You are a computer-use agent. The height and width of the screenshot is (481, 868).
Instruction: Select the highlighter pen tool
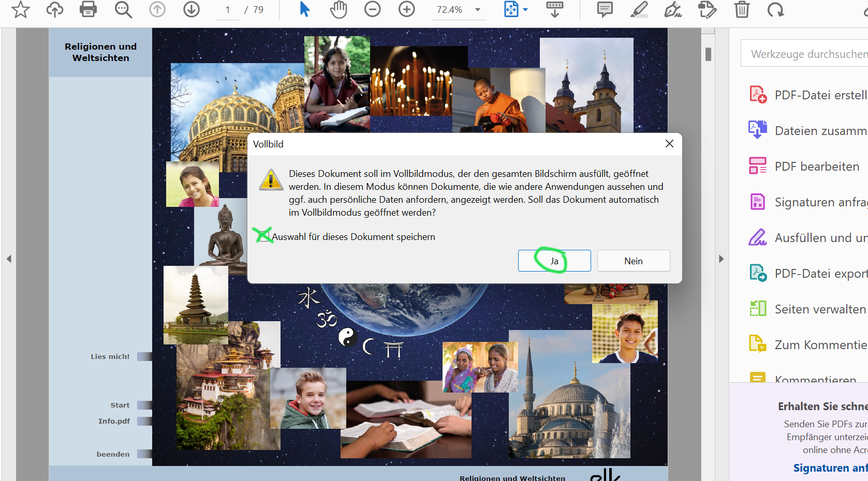pyautogui.click(x=639, y=9)
